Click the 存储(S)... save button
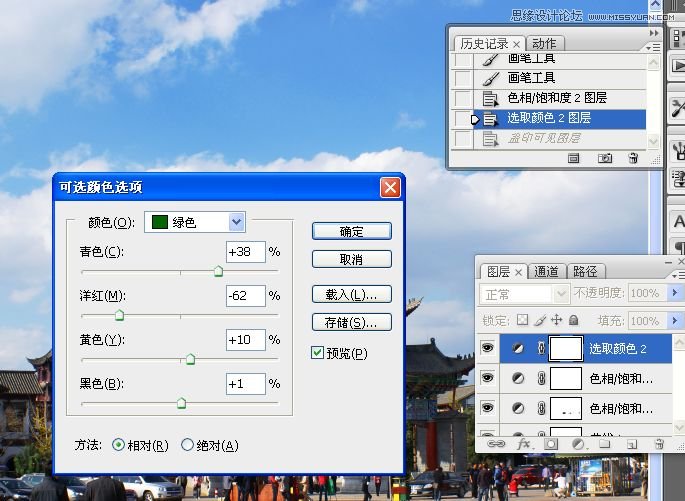This screenshot has height=501, width=685. click(352, 322)
